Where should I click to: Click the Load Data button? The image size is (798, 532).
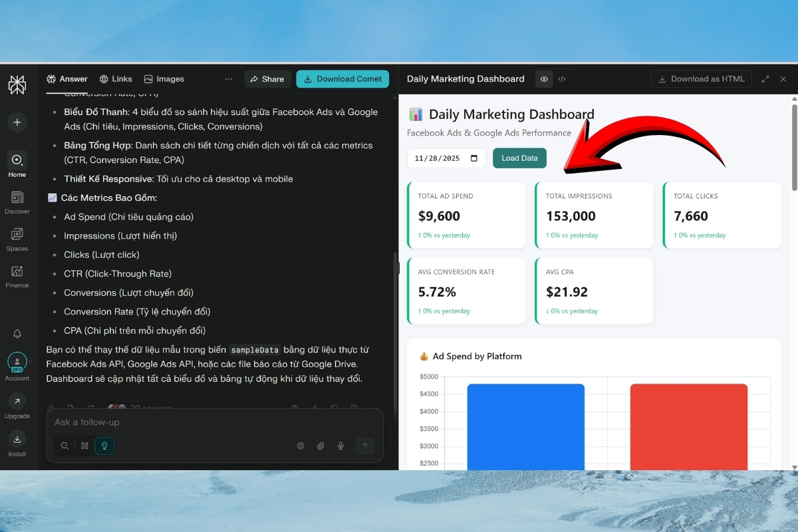pyautogui.click(x=519, y=158)
